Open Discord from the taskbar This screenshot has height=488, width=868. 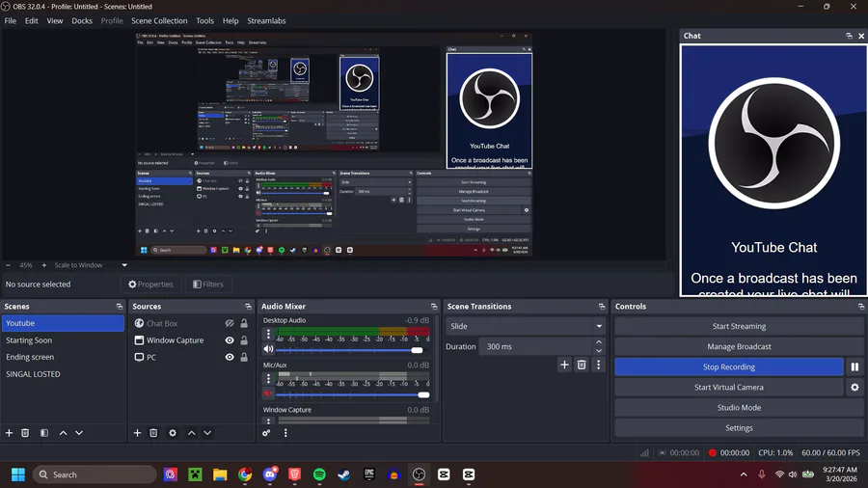[x=270, y=474]
